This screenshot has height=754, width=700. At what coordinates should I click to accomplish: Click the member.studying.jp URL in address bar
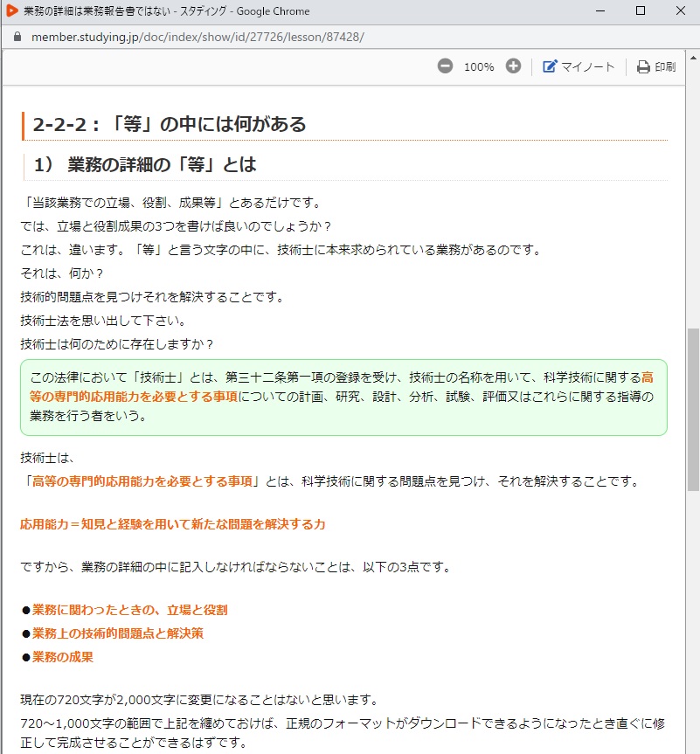(x=198, y=37)
